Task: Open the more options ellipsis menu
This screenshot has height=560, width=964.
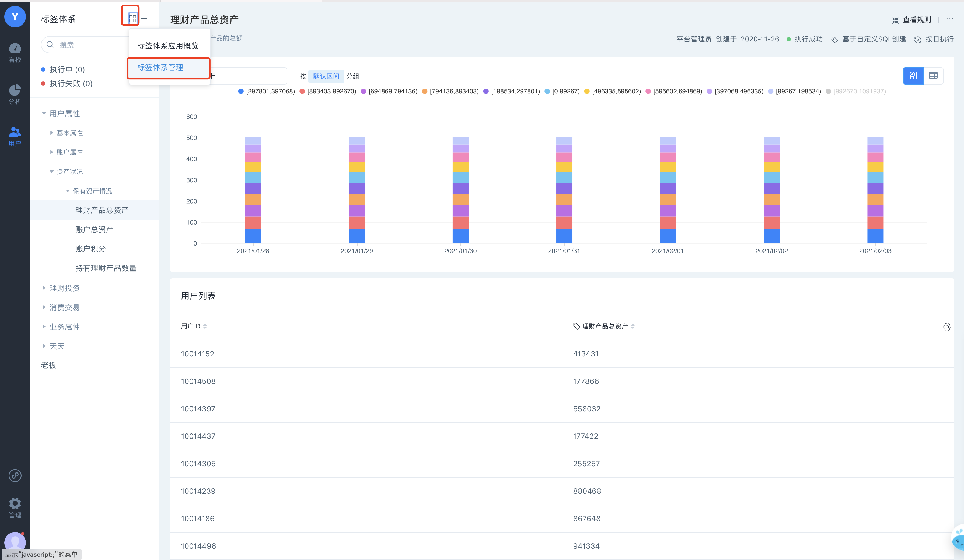Action: (x=949, y=19)
